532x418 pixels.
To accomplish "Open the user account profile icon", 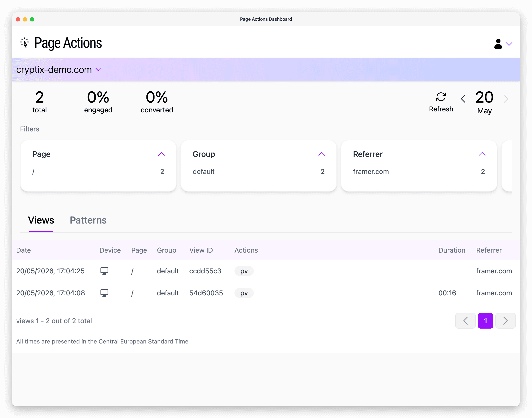I will click(498, 44).
